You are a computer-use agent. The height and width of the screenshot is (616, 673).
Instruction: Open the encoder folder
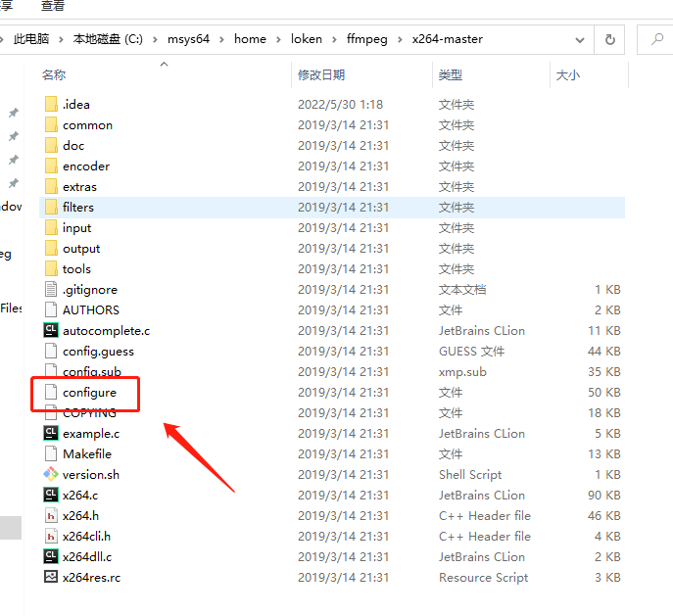[85, 166]
